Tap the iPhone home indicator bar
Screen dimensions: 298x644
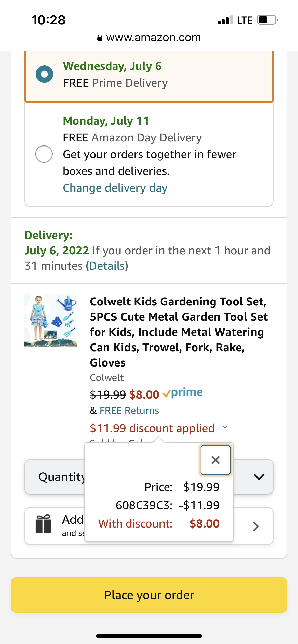point(149,636)
